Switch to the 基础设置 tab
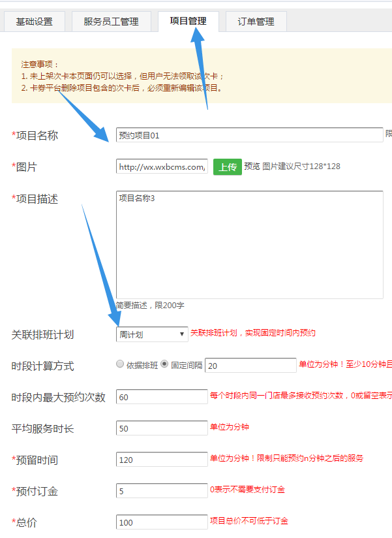 click(x=34, y=22)
